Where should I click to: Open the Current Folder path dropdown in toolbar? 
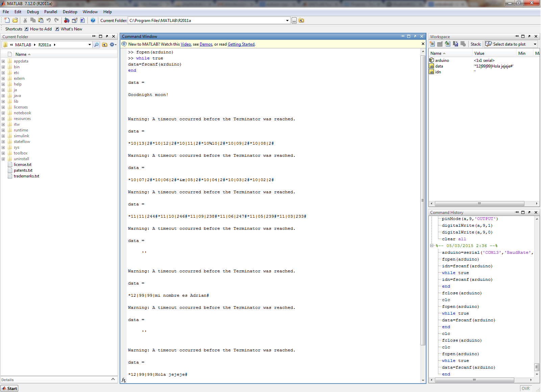(x=287, y=21)
